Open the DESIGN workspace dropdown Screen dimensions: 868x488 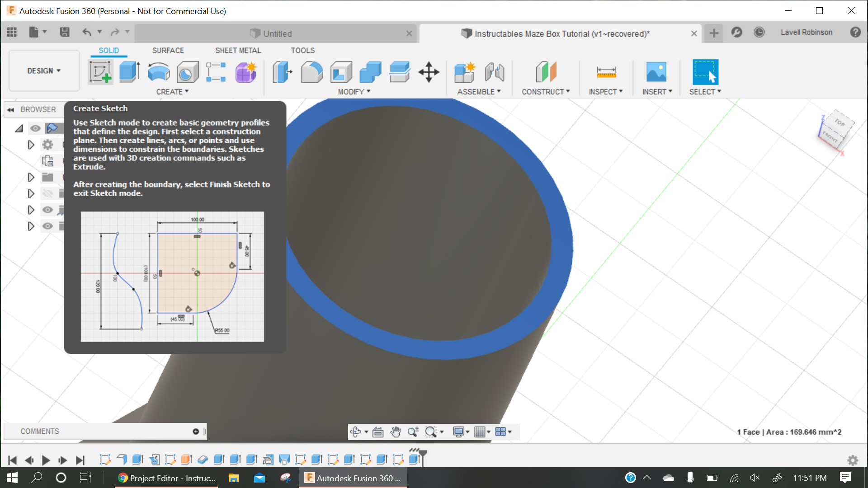pyautogui.click(x=44, y=71)
